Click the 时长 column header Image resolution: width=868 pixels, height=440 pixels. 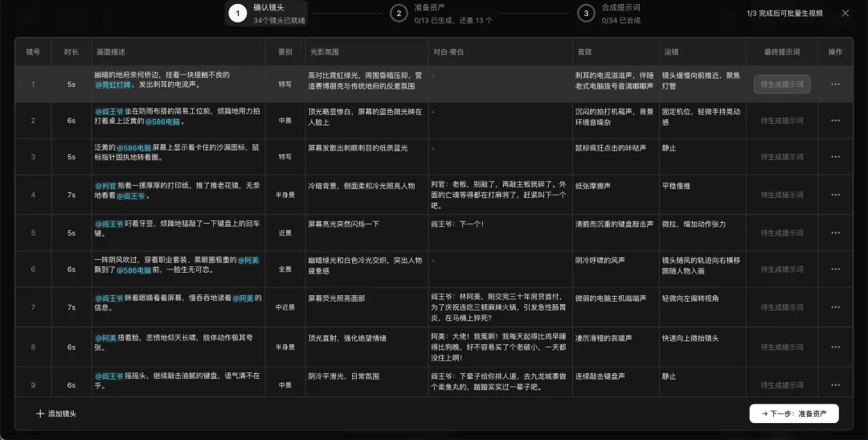pyautogui.click(x=72, y=52)
